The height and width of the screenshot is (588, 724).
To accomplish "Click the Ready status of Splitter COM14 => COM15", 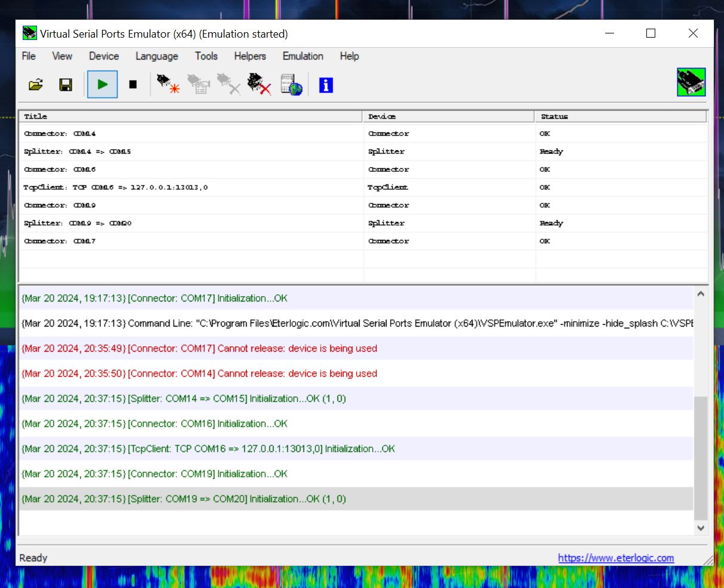I will tap(551, 152).
